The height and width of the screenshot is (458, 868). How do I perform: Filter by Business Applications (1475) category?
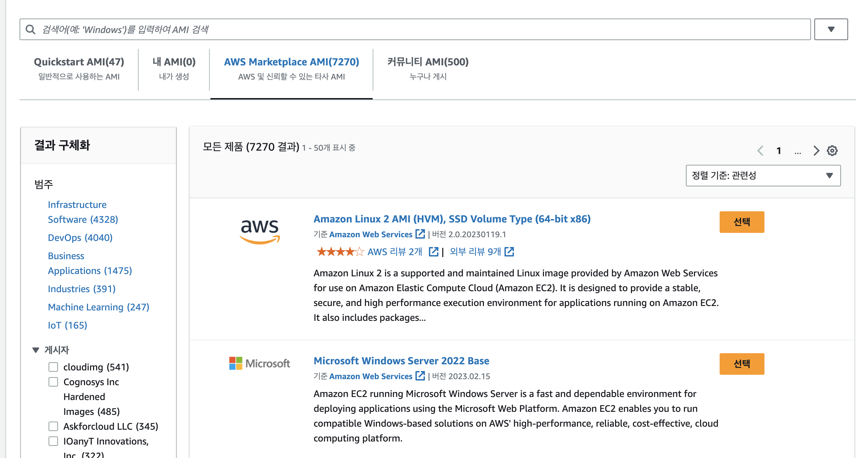point(90,263)
